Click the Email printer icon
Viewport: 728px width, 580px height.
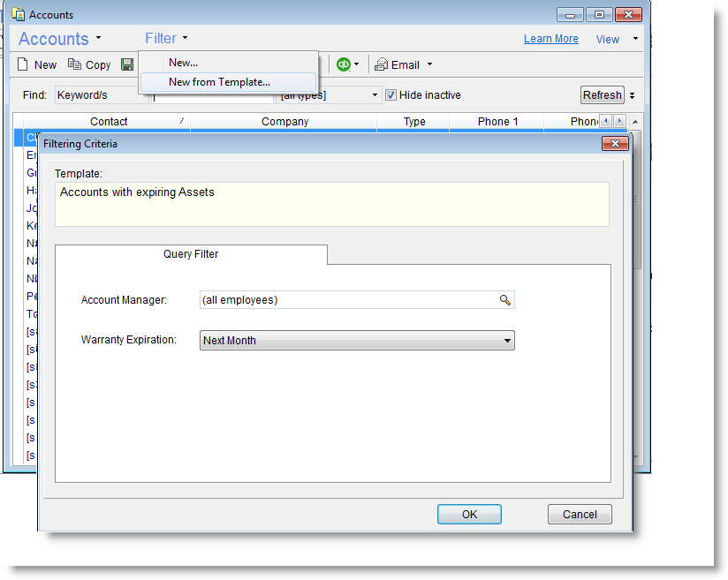coord(382,64)
